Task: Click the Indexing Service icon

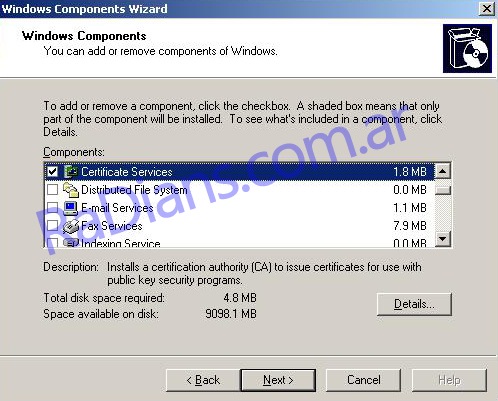Action: point(70,242)
